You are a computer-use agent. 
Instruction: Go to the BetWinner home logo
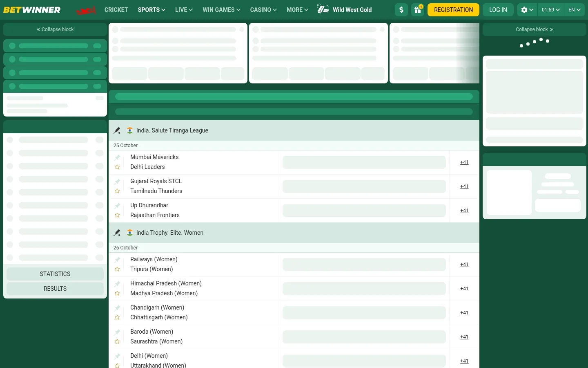[32, 10]
